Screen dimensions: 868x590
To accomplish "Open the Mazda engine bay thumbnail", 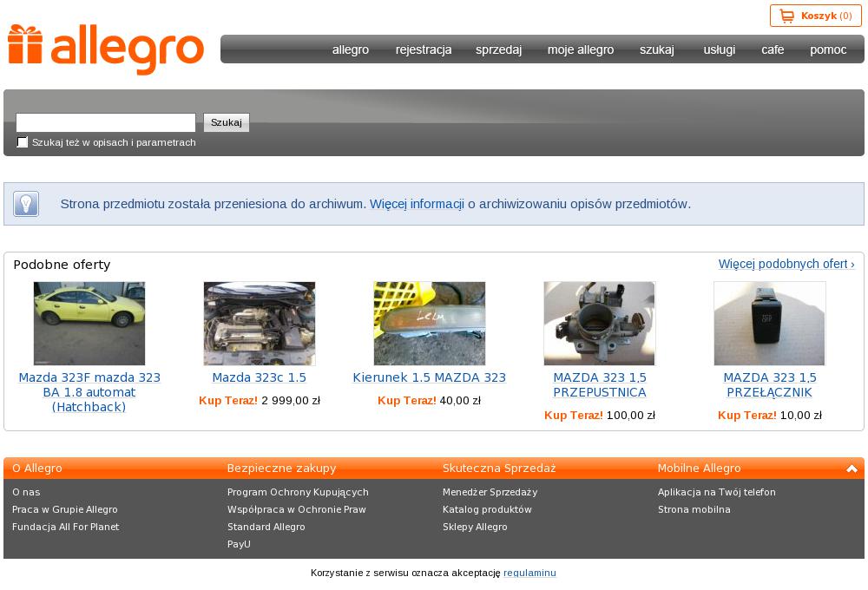I will (x=259, y=324).
